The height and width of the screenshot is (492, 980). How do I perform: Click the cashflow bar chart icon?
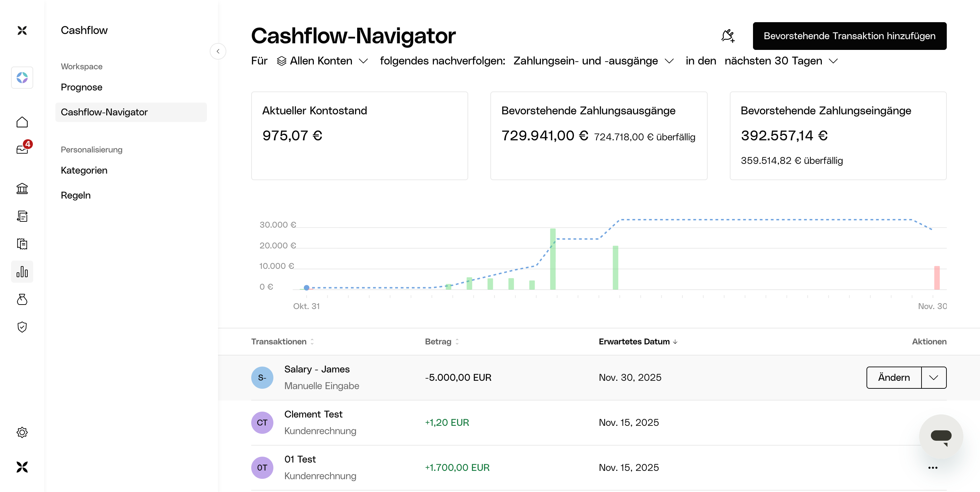(x=22, y=272)
